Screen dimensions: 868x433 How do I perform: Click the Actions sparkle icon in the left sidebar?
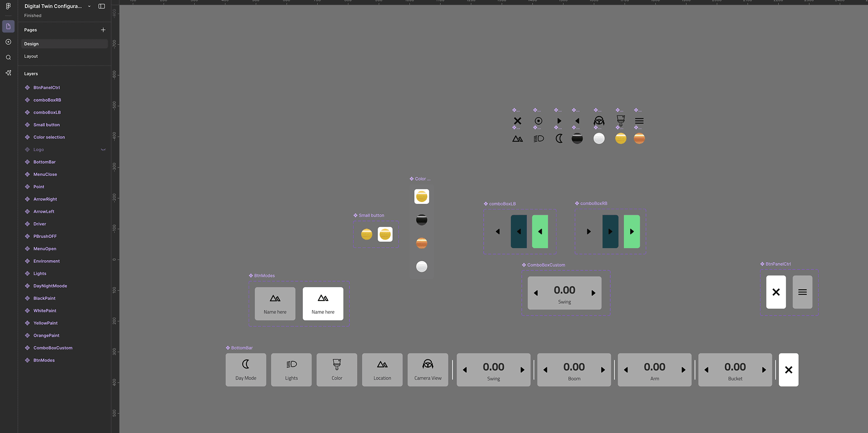8,72
